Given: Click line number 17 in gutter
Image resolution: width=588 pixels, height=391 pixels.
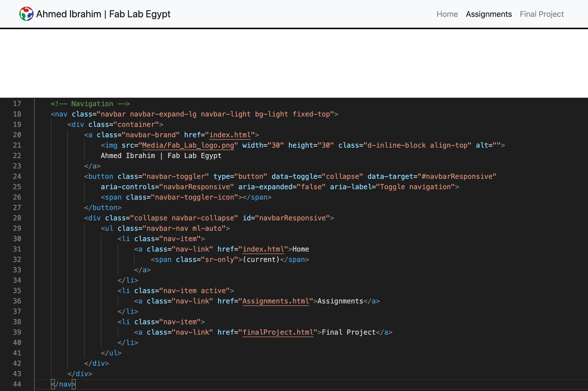Looking at the screenshot, I should click(17, 104).
